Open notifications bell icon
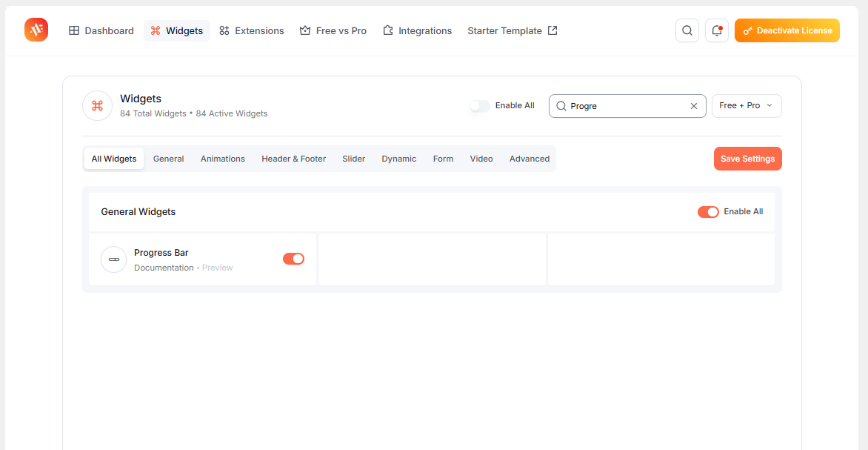 pyautogui.click(x=717, y=30)
